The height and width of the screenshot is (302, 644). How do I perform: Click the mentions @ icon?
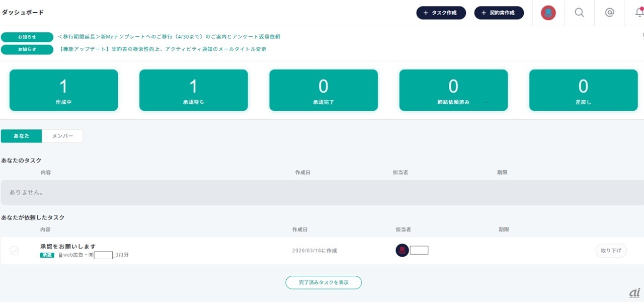(609, 13)
